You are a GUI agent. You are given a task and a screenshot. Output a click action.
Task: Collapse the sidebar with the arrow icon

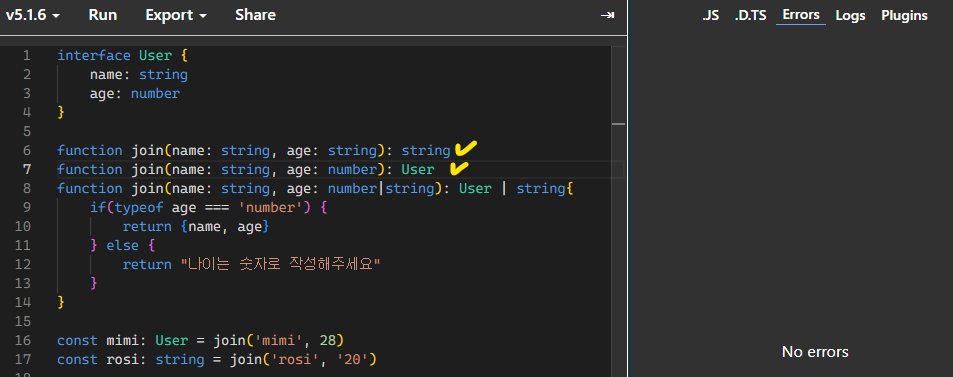point(607,15)
